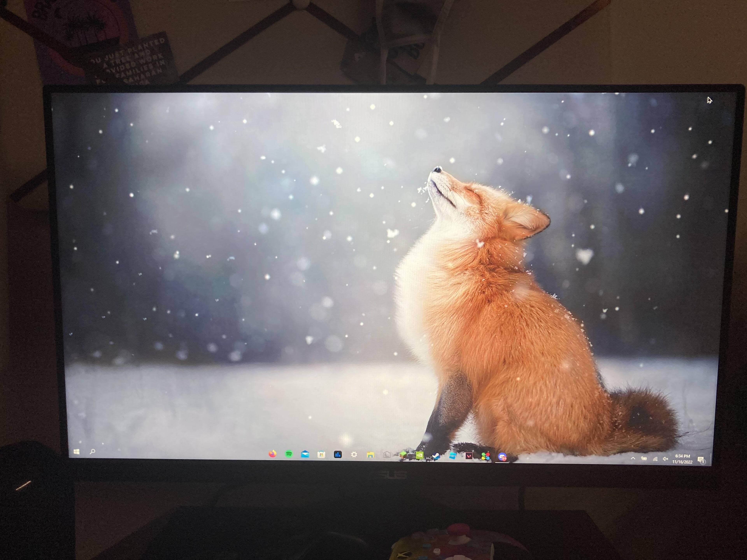Launch Steam from the taskbar
This screenshot has width=747, height=560.
[436, 456]
